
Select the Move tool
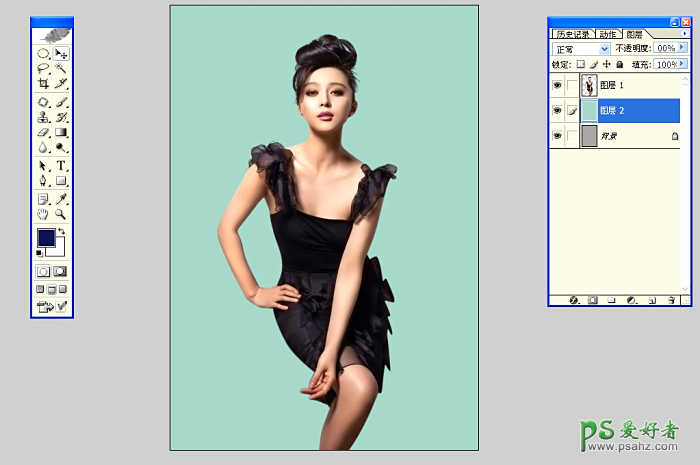61,53
